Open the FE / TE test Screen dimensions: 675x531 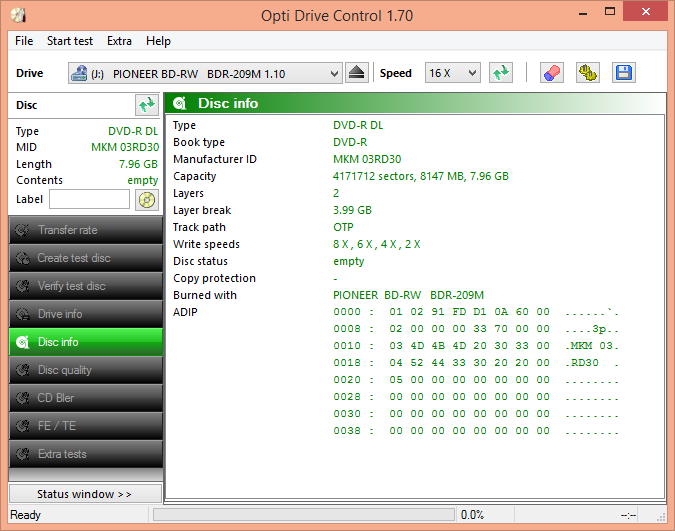point(86,426)
